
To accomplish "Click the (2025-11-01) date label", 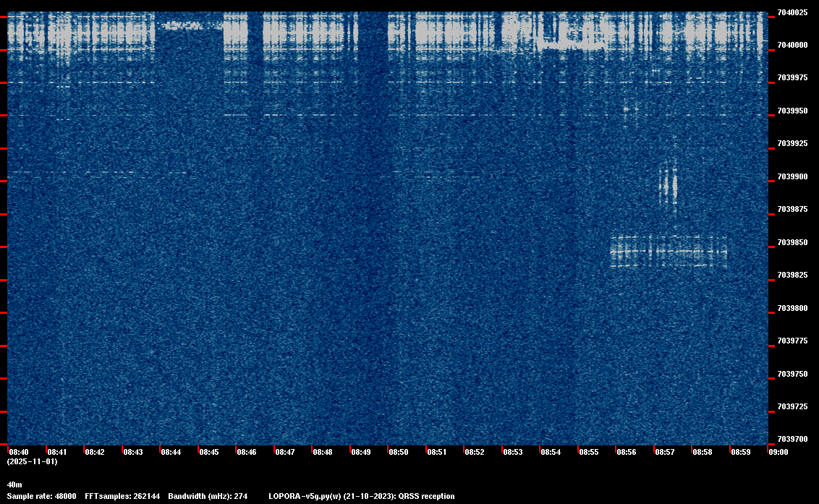I will coord(33,461).
